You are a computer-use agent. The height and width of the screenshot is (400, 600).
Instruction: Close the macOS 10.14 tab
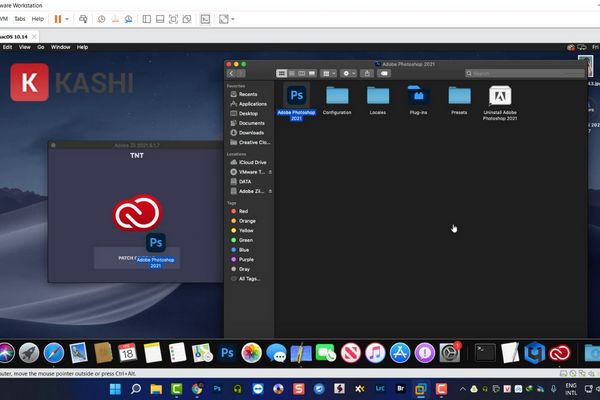34,36
